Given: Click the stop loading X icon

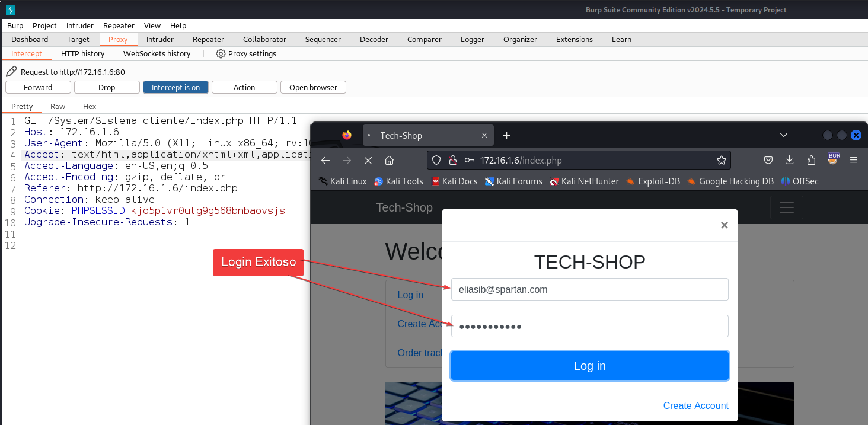Looking at the screenshot, I should tap(368, 161).
